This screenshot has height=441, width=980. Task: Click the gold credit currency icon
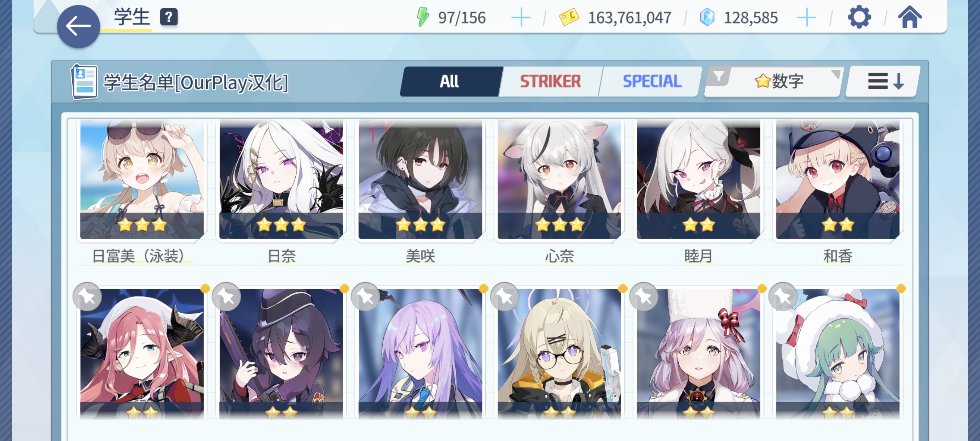[569, 17]
